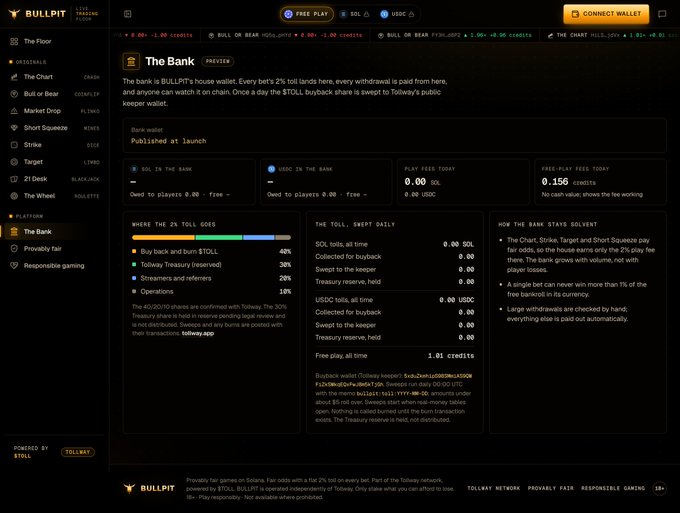Click the SOL coin icon in bank card

point(134,169)
